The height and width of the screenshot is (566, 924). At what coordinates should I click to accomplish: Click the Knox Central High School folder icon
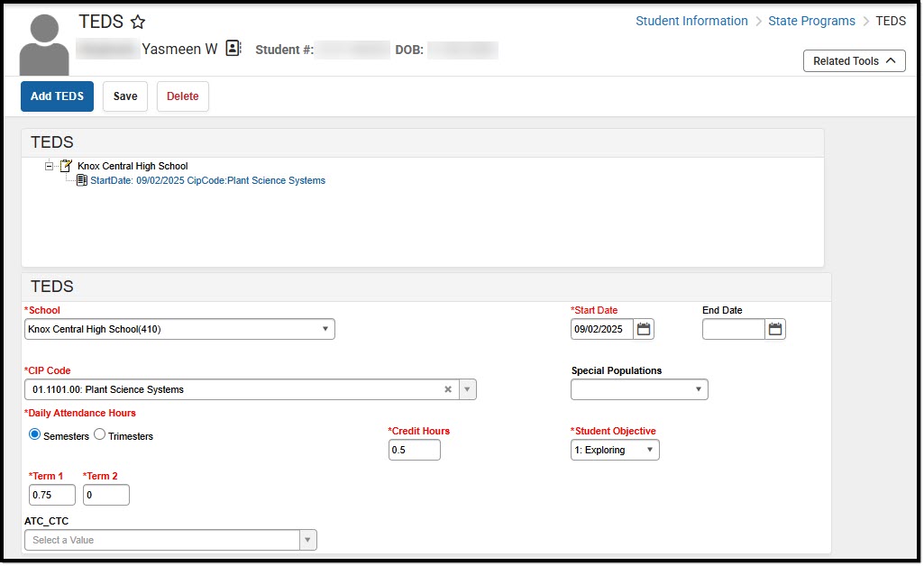point(66,166)
